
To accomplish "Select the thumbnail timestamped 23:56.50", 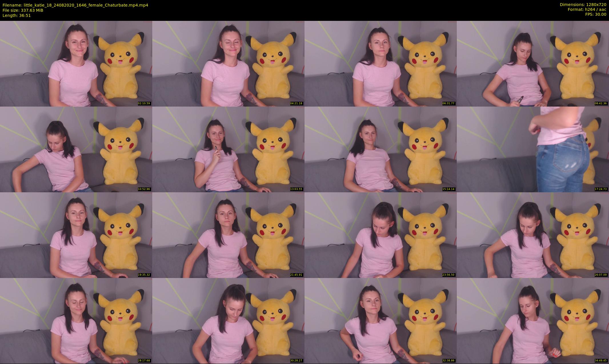I will coord(380,235).
